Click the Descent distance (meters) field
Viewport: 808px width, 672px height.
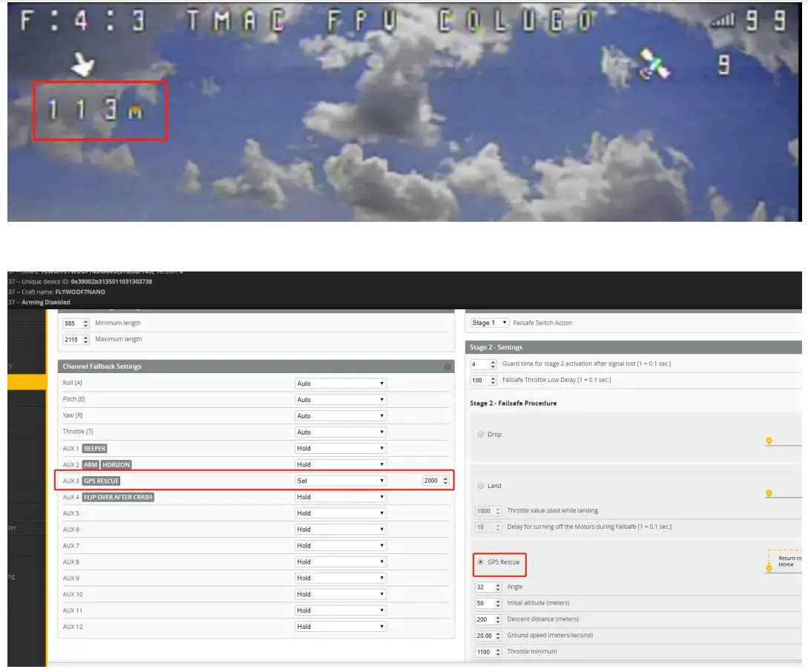[x=488, y=619]
